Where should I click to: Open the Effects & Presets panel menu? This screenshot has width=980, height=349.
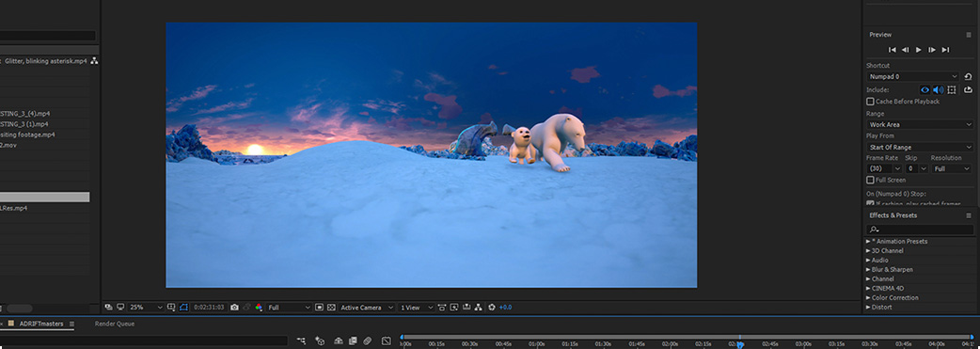(x=969, y=215)
